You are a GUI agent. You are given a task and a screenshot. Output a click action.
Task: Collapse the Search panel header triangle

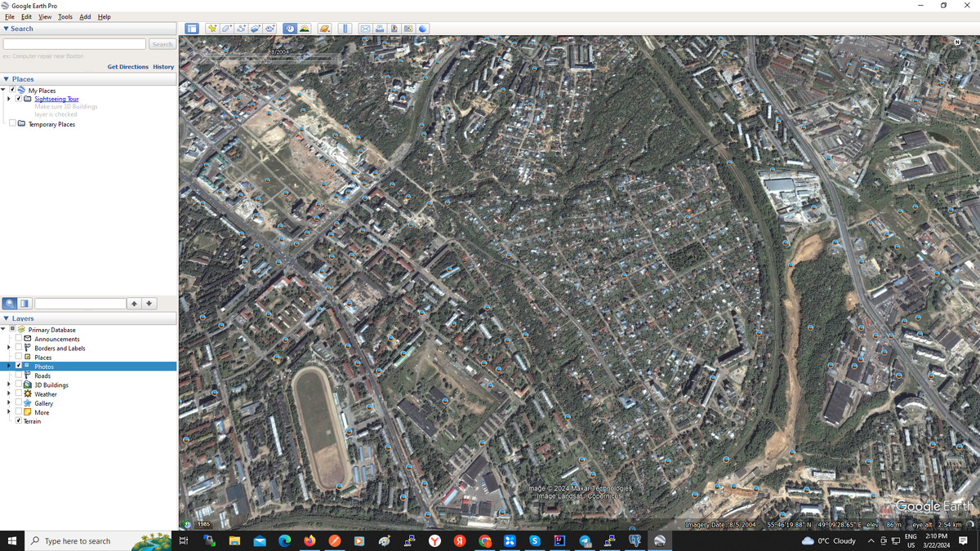(x=7, y=29)
